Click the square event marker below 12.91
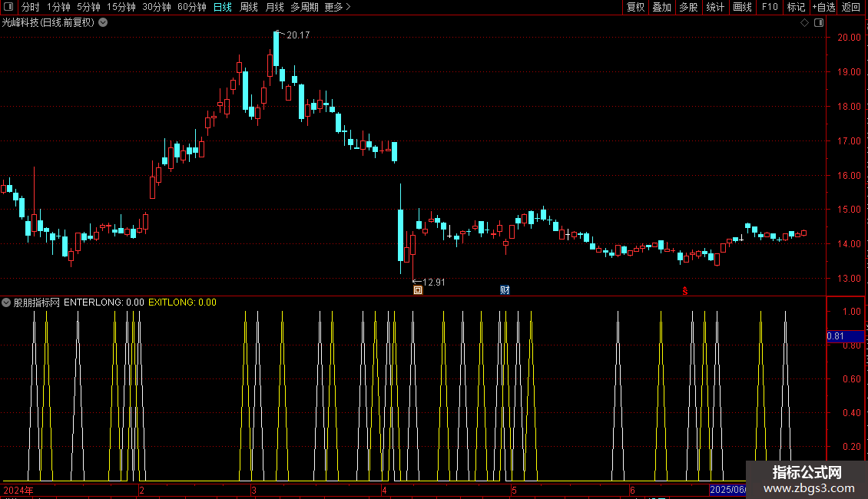 click(418, 290)
